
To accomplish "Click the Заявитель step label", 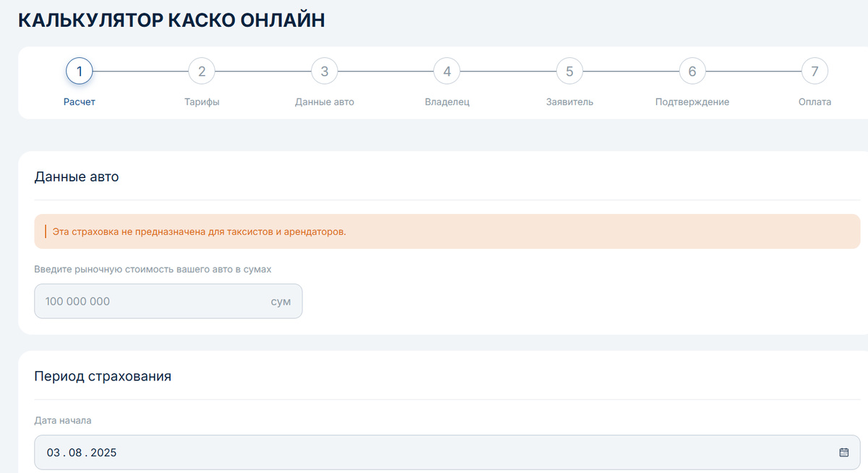I will (x=569, y=102).
